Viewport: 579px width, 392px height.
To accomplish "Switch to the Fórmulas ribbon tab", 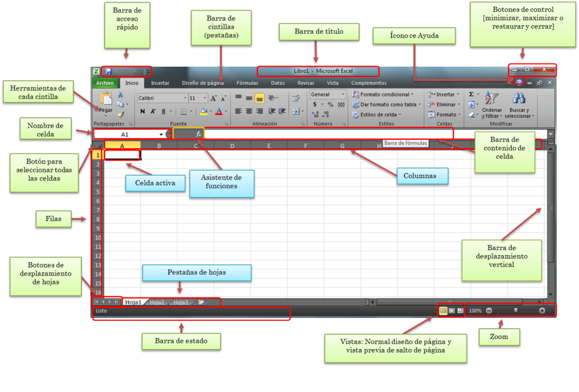I will (x=248, y=83).
